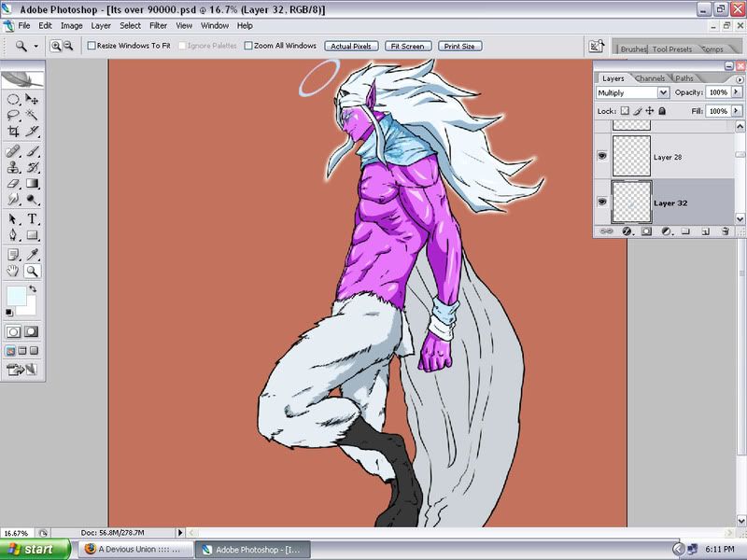Switch to the Channels tab
Viewport: 747px width, 560px height.
650,78
